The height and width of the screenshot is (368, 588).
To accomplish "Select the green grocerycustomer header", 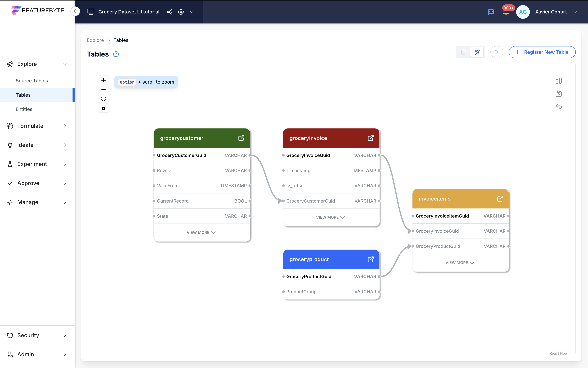I will [x=202, y=138].
